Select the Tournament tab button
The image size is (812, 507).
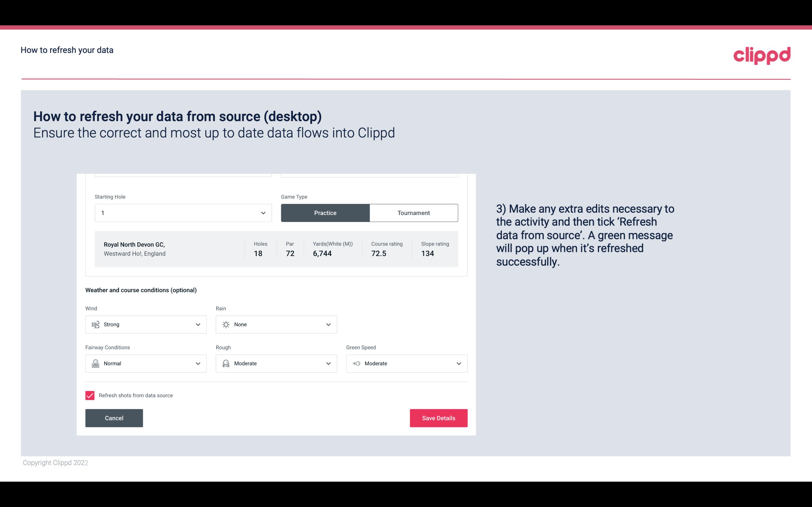413,213
